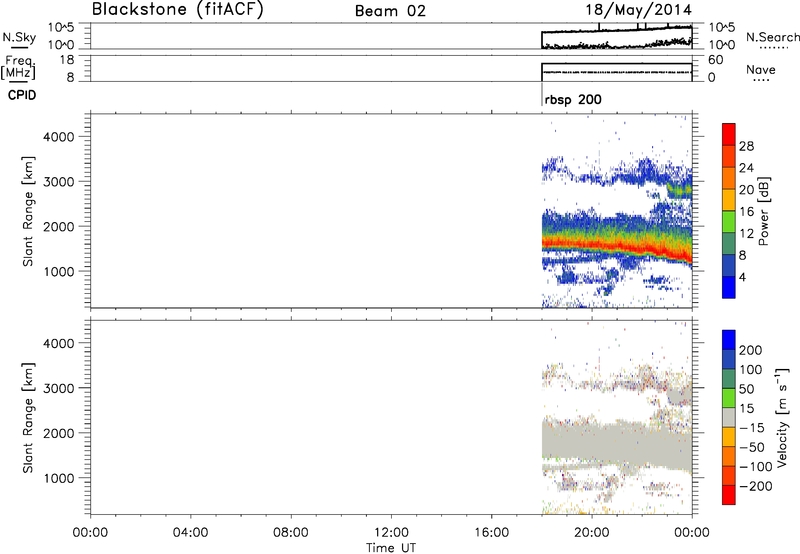
Task: Click the '4000' tick of the power panel
Action: pyautogui.click(x=59, y=137)
